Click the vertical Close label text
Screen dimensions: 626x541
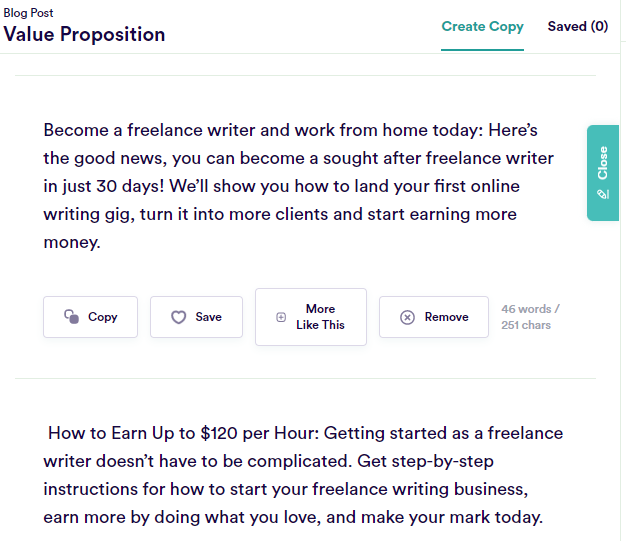coord(602,163)
